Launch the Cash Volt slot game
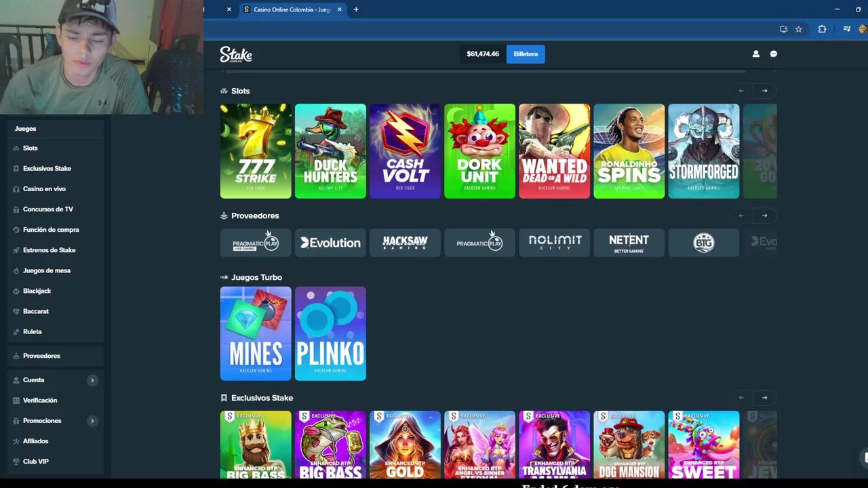 point(405,151)
